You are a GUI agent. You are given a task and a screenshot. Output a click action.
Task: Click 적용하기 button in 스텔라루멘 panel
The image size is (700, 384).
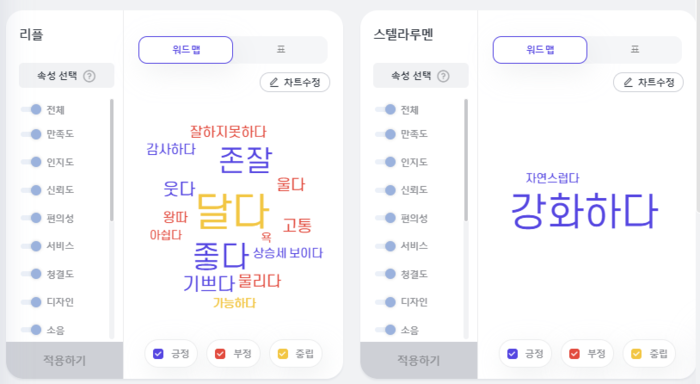click(419, 360)
